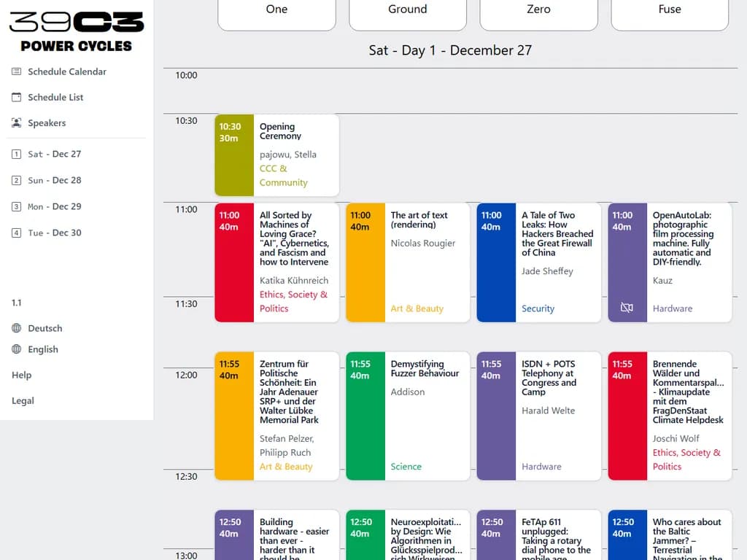Click the Schedule List icon
747x560 pixels.
[17, 97]
